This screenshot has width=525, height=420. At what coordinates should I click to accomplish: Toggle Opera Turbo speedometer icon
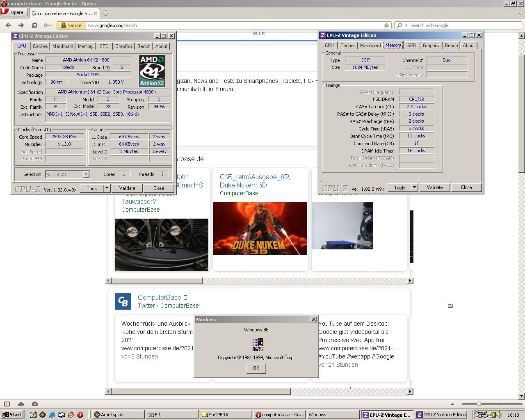[x=35, y=404]
